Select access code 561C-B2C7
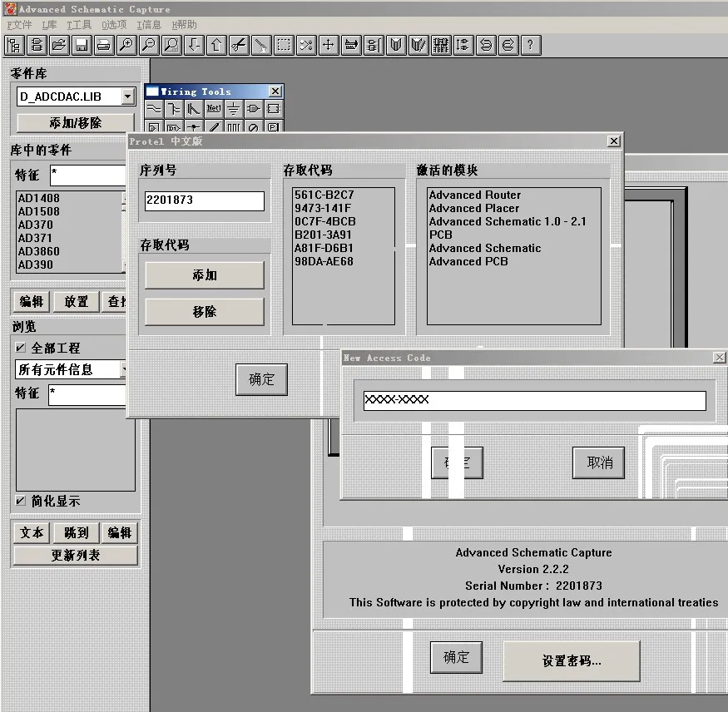The image size is (728, 712). pyautogui.click(x=324, y=195)
